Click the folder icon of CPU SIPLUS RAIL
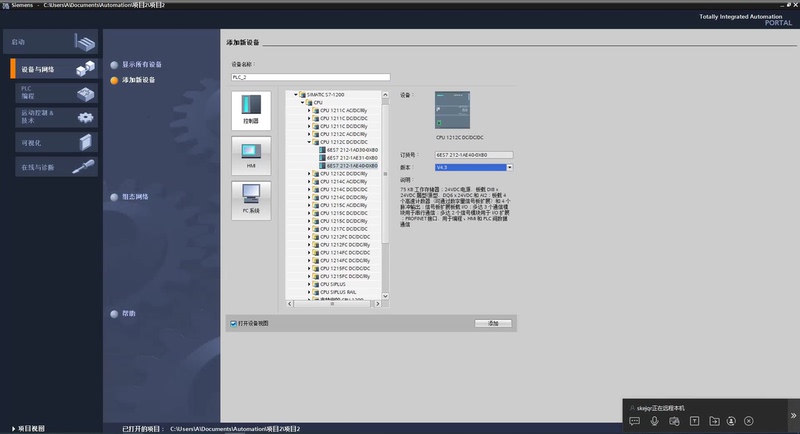The height and width of the screenshot is (434, 800). click(x=316, y=292)
